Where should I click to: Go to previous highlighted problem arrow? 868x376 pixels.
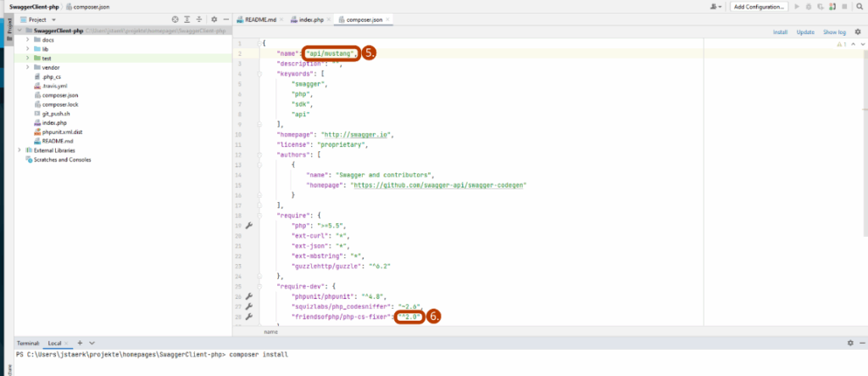tap(853, 44)
